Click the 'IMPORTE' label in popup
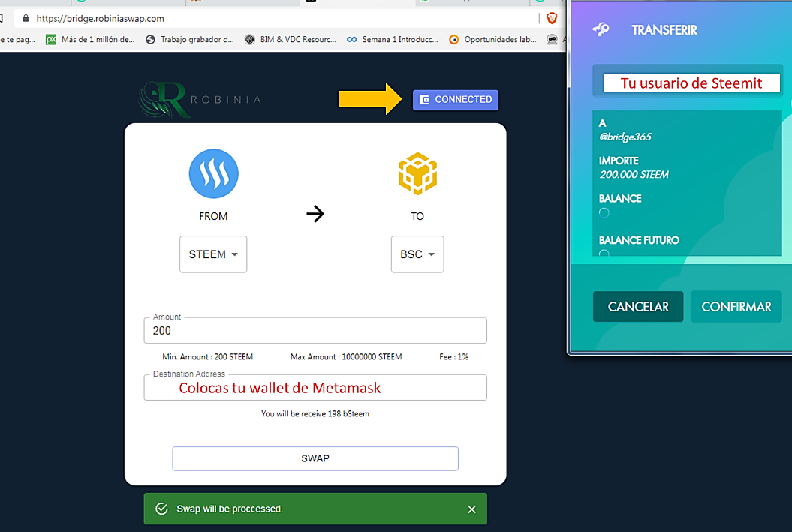Viewport: 792px width, 532px height. (619, 161)
